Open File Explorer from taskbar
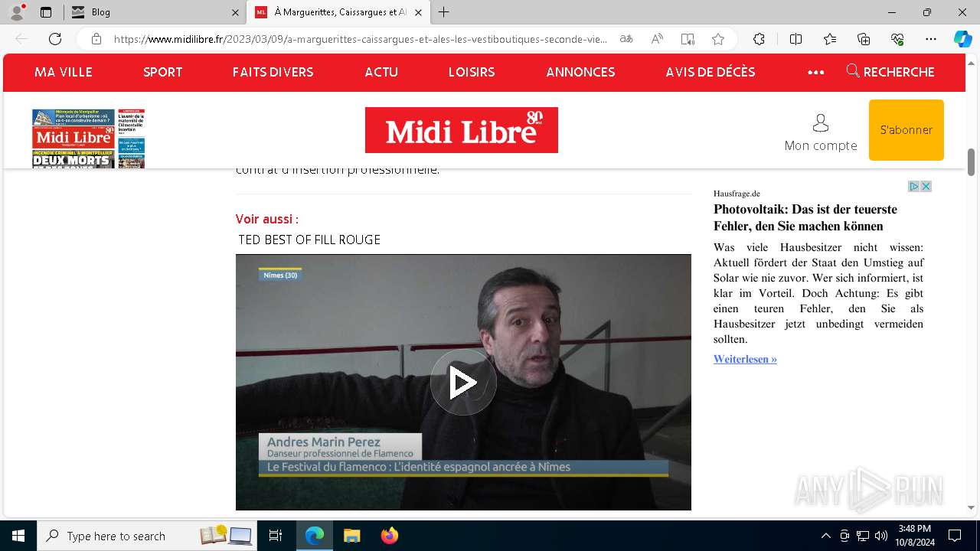Viewport: 980px width, 551px height. pyautogui.click(x=351, y=536)
